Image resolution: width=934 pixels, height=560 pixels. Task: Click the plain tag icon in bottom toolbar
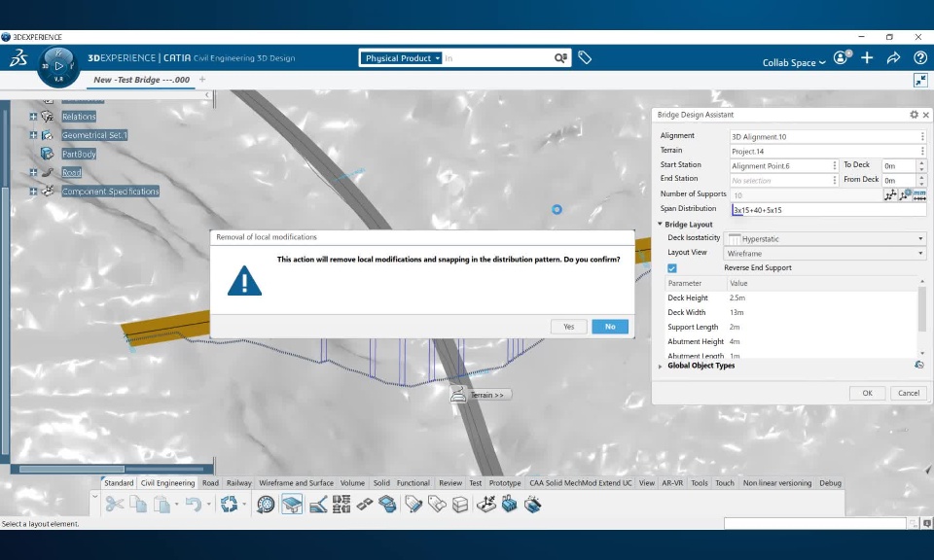(x=437, y=505)
